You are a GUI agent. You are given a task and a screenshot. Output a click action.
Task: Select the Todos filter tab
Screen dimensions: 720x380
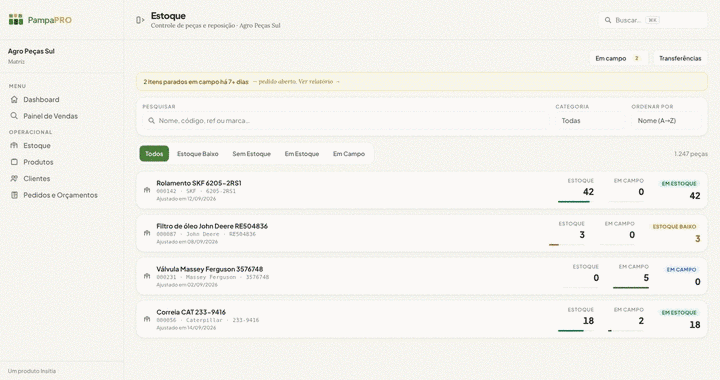(154, 154)
